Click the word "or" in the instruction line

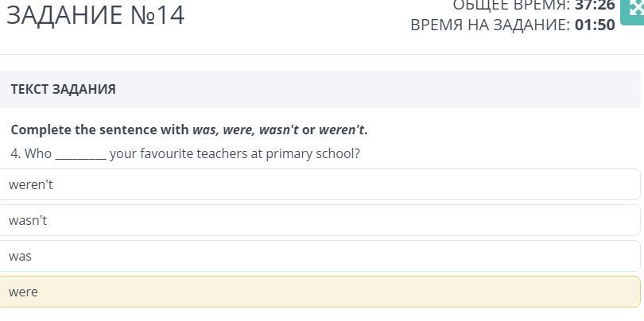[308, 130]
